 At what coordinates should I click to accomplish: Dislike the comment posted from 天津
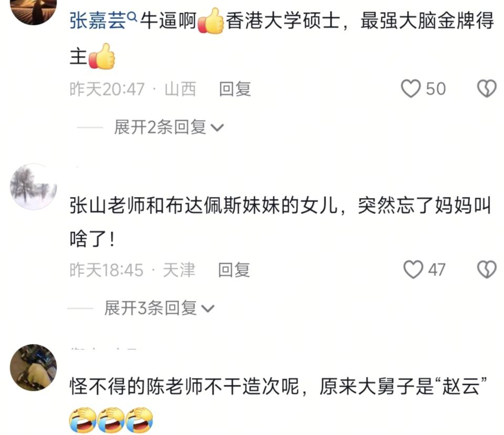pyautogui.click(x=487, y=270)
